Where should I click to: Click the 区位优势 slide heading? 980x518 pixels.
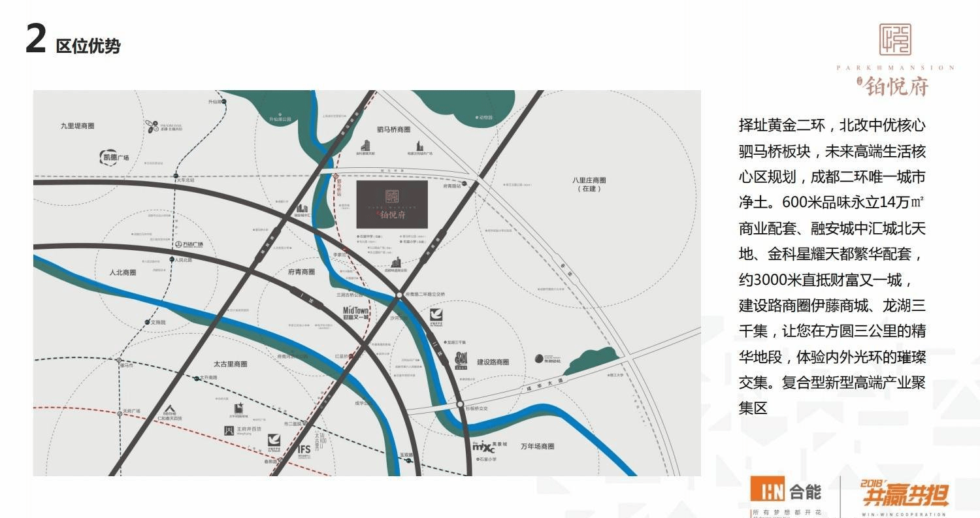tap(88, 47)
